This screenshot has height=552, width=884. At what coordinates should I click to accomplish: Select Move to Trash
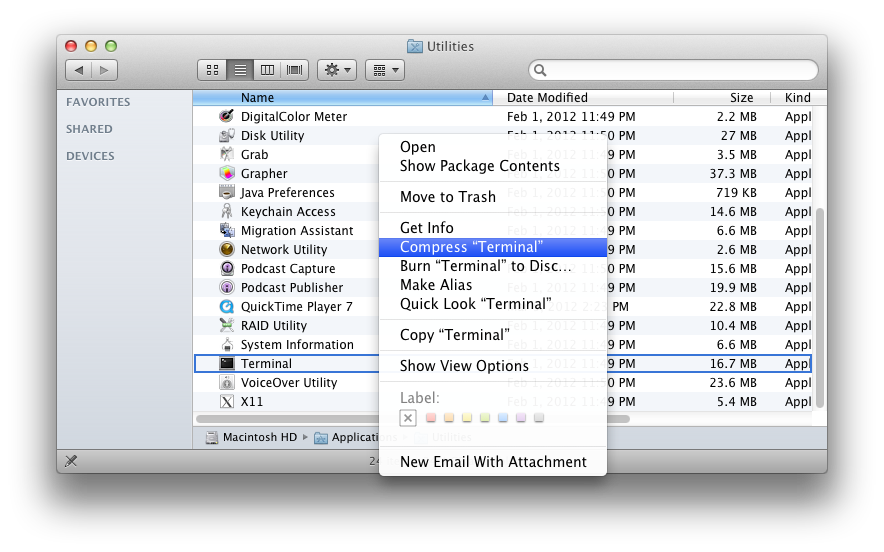493,197
